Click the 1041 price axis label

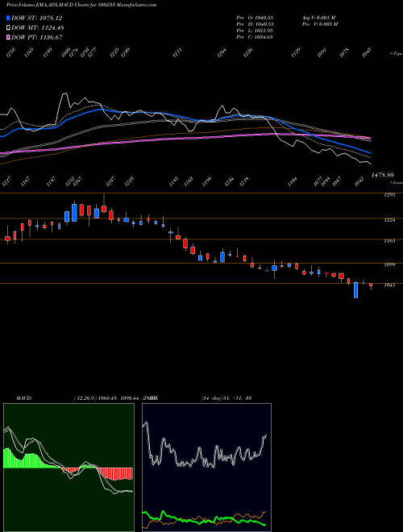[389, 285]
